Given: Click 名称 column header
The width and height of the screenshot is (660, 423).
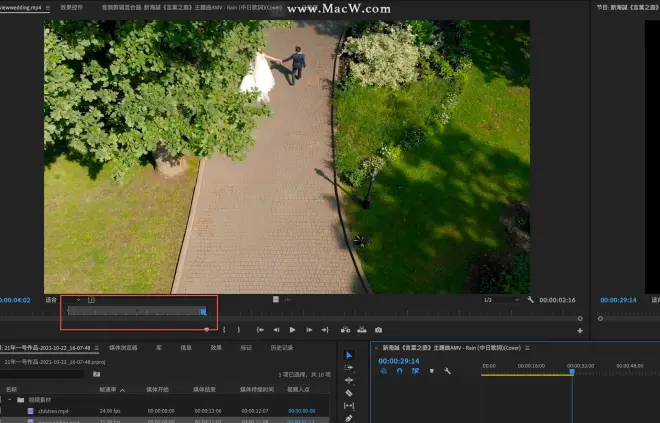Looking at the screenshot, I should point(12,390).
